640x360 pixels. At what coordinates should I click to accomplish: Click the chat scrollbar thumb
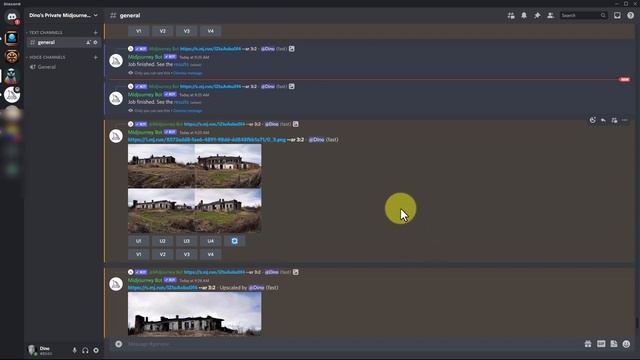pyautogui.click(x=637, y=322)
